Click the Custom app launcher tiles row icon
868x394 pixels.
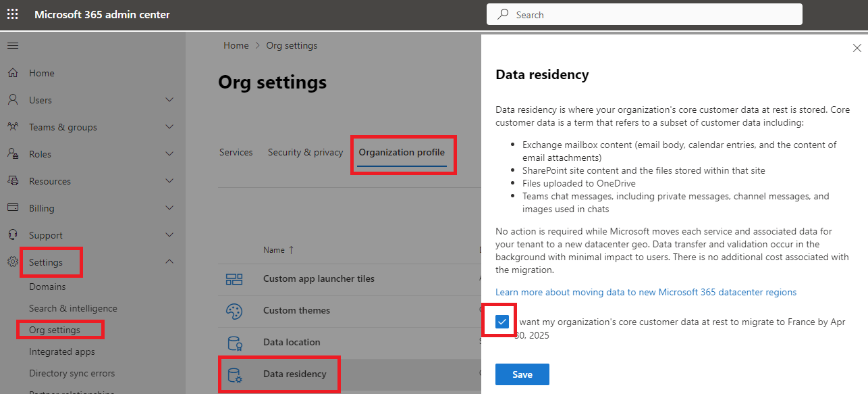pyautogui.click(x=234, y=279)
